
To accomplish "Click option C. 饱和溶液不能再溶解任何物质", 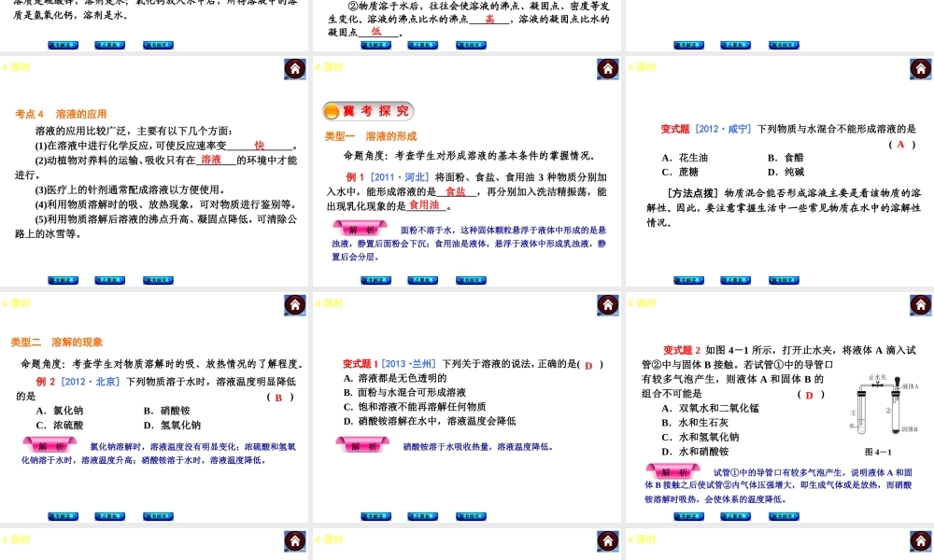I will pos(415,407).
